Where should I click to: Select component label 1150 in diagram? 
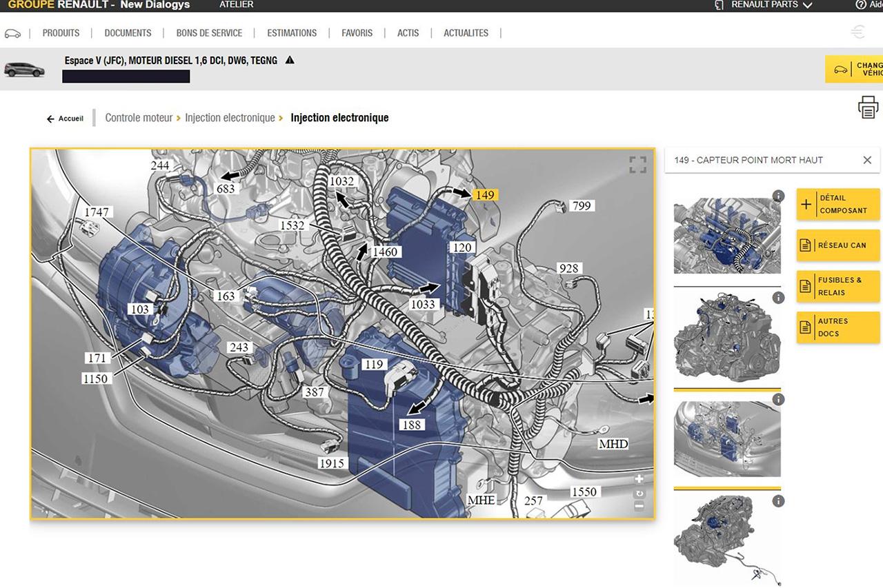point(95,378)
